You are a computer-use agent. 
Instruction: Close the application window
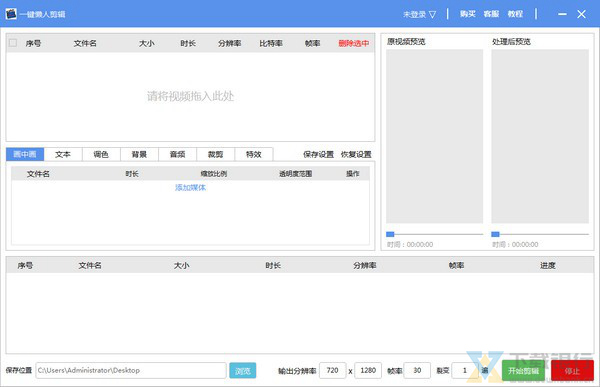[581, 14]
